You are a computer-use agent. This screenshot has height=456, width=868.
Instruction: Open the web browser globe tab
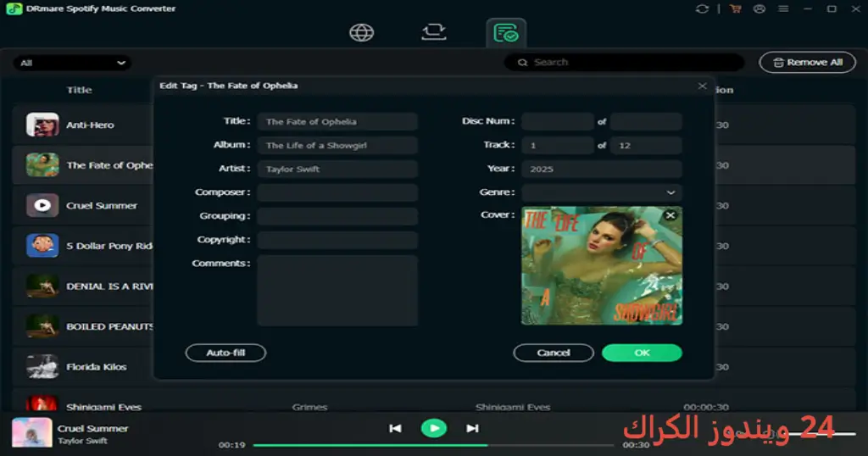pyautogui.click(x=361, y=32)
